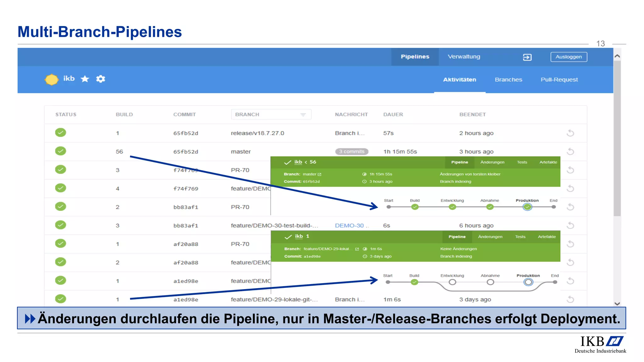This screenshot has height=362, width=644.
Task: Select skipped Entwicklung node in run 1 graph
Action: [x=452, y=282]
